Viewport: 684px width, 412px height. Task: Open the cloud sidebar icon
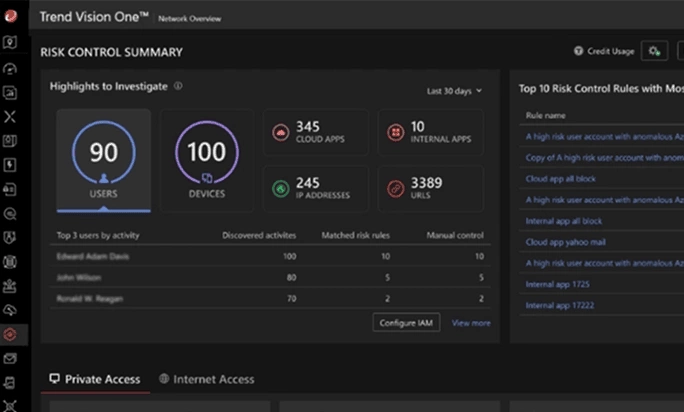point(10,310)
